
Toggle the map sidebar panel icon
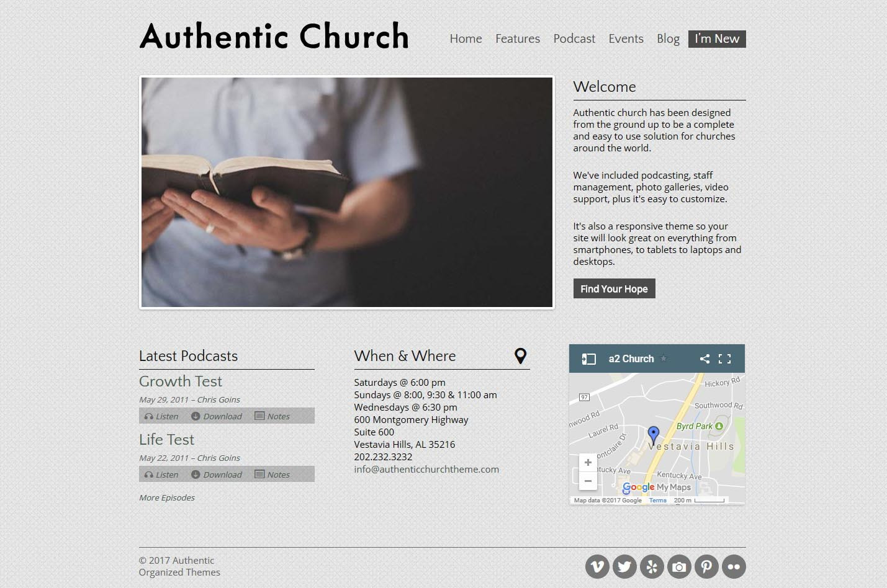(588, 359)
